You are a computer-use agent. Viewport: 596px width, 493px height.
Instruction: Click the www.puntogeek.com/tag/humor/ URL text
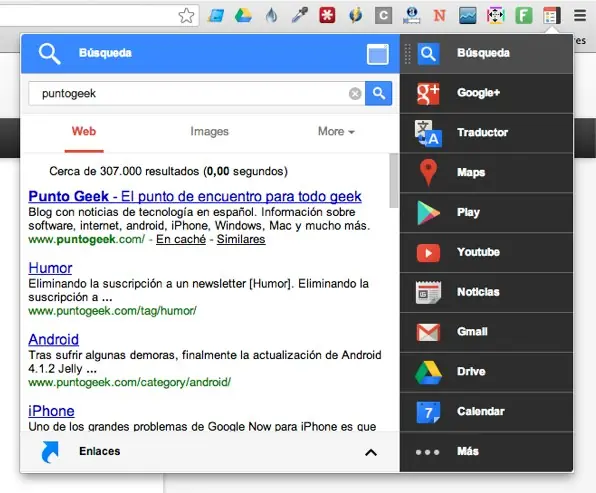112,311
